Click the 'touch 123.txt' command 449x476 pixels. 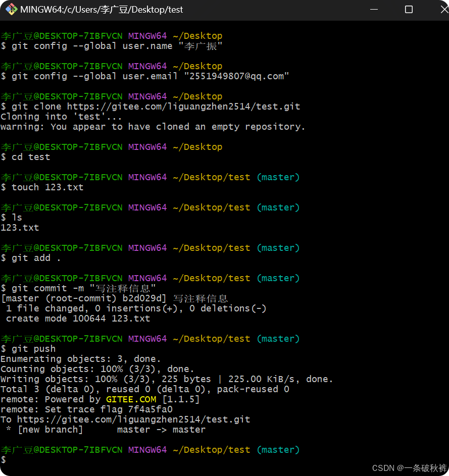click(x=47, y=187)
